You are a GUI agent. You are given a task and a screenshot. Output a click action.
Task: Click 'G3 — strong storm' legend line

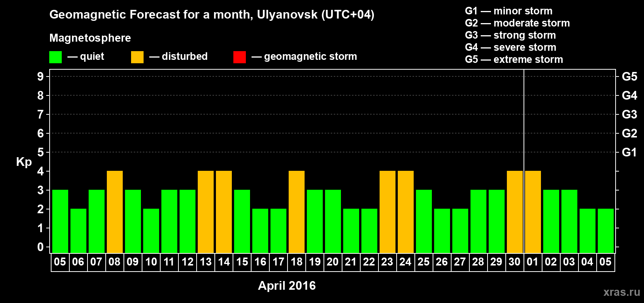click(x=510, y=35)
